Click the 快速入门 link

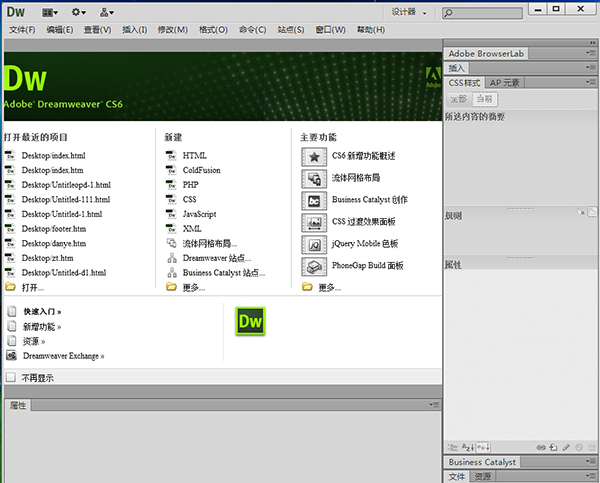pyautogui.click(x=42, y=312)
